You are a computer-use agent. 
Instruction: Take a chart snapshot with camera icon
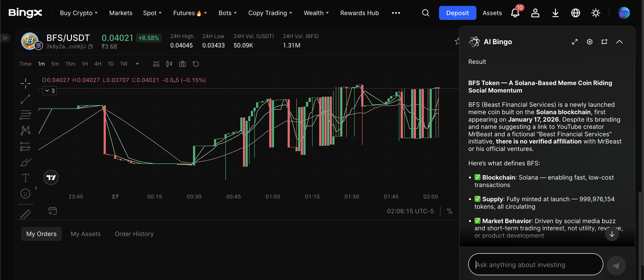pos(182,64)
